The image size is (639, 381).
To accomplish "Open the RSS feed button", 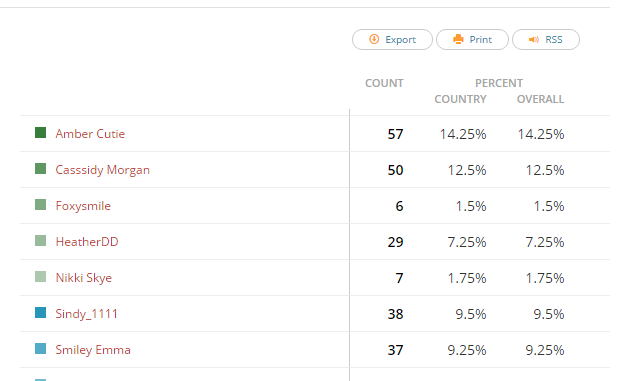I will [x=546, y=40].
